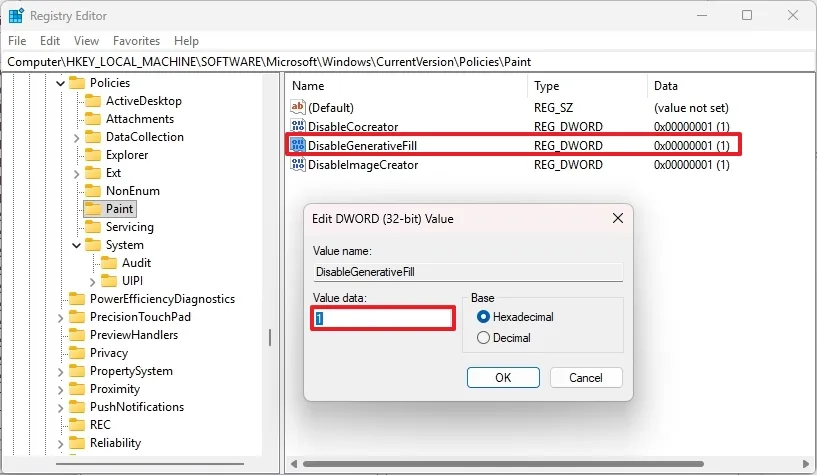Screen dimensions: 817x475
Task: Open the View menu
Action: pos(86,41)
